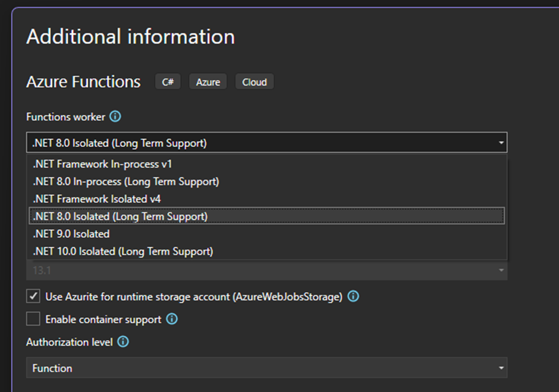
Task: Collapse the Functions worker dropdown via its arrow
Action: [501, 143]
